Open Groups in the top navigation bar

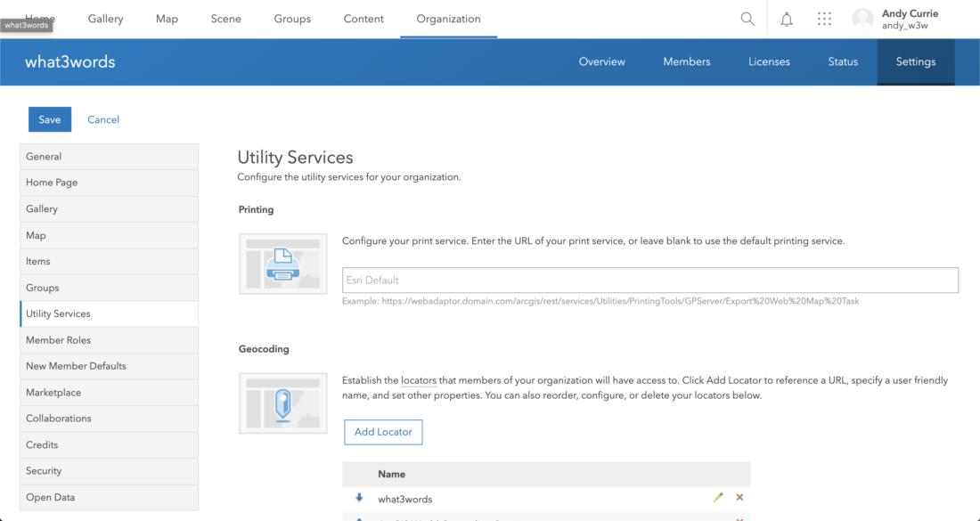(x=292, y=19)
